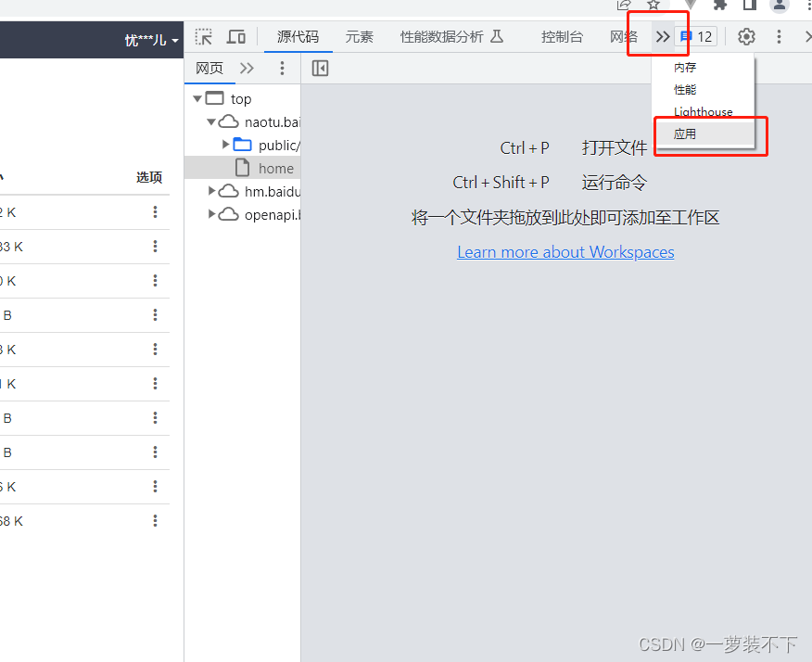Click the experimental flask icon on 性能数据分析
This screenshot has width=812, height=662.
497,36
